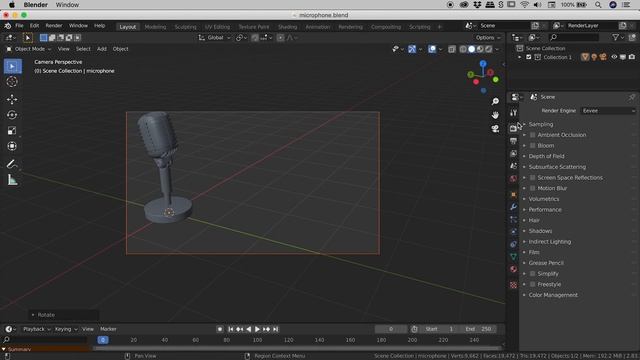The height and width of the screenshot is (360, 640).
Task: Open the Particles properties tab
Action: 513,220
